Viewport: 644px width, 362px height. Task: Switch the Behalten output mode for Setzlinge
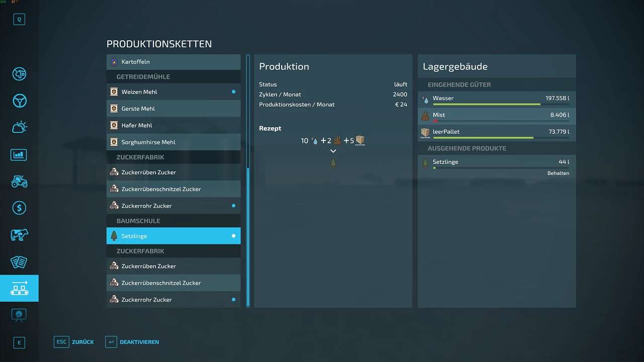pyautogui.click(x=558, y=173)
